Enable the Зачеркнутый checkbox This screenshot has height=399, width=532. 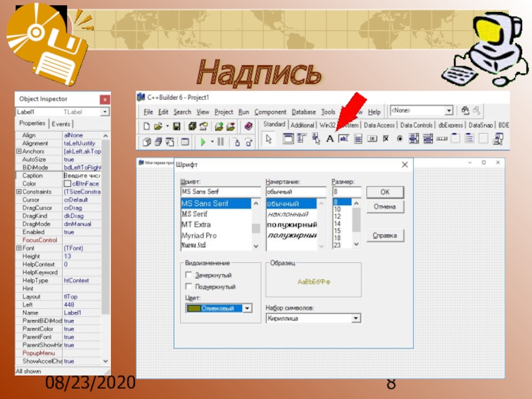[189, 275]
